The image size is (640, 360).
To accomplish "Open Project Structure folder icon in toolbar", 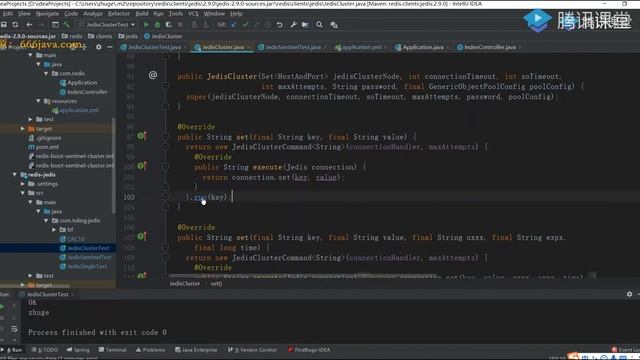I will (x=305, y=25).
